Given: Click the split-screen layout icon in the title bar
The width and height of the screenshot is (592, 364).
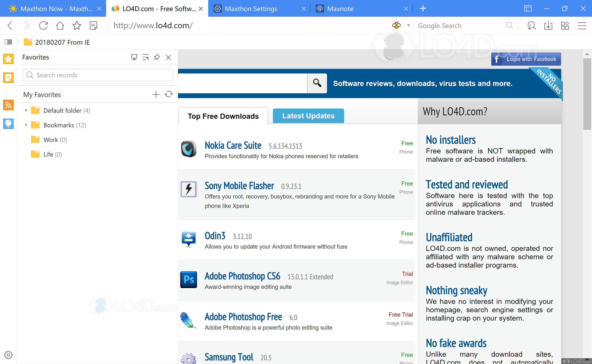Looking at the screenshot, I should pos(528,9).
